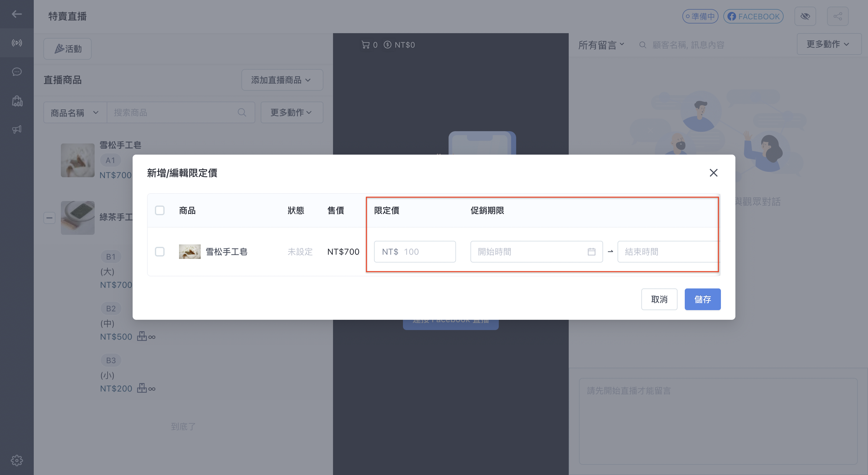Click the 結束時間 date field
Viewport: 868px width, 475px height.
(668, 252)
